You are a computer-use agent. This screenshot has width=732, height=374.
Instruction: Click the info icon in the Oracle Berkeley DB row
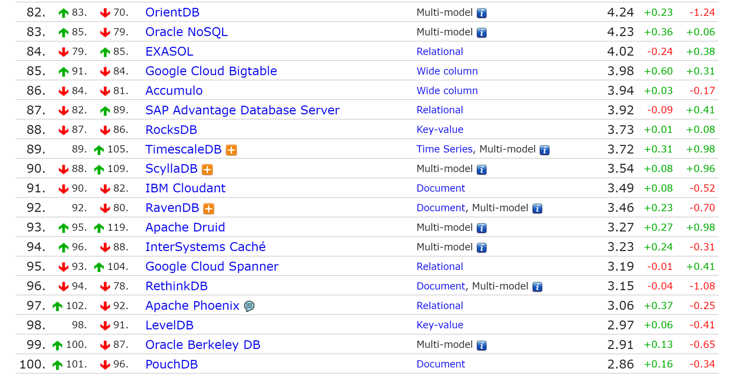coord(482,346)
